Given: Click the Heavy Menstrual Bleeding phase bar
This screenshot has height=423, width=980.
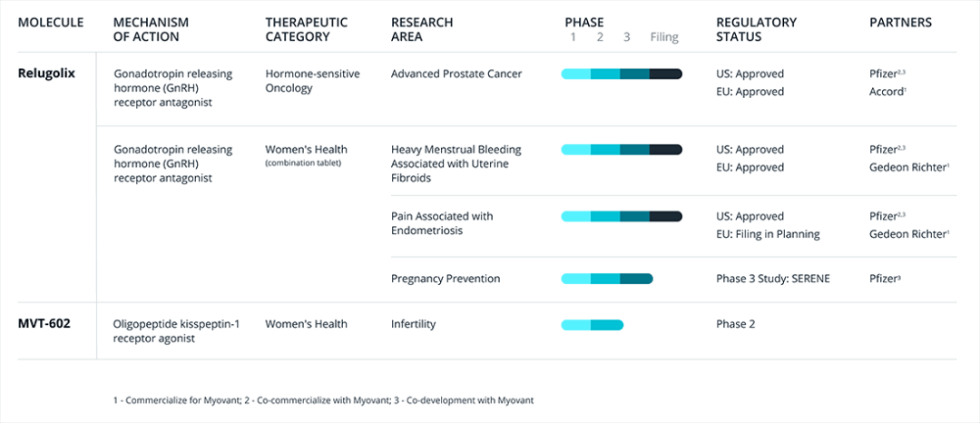Looking at the screenshot, I should [622, 149].
